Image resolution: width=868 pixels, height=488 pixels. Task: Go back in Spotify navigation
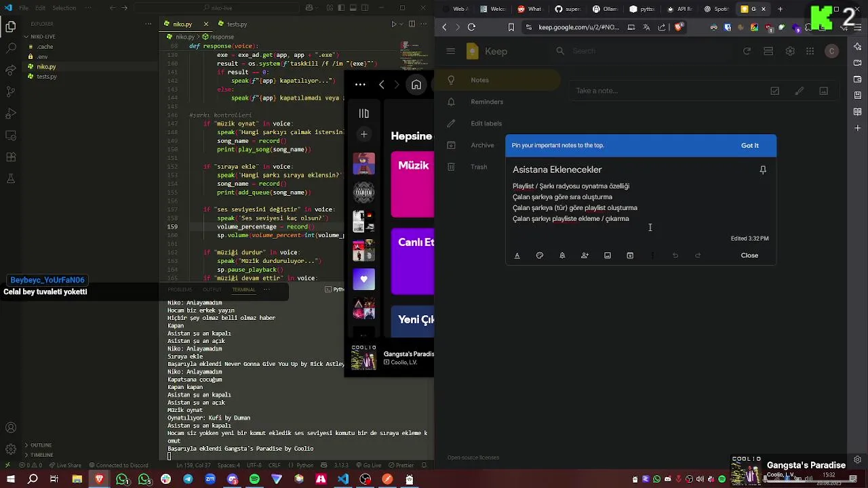382,85
